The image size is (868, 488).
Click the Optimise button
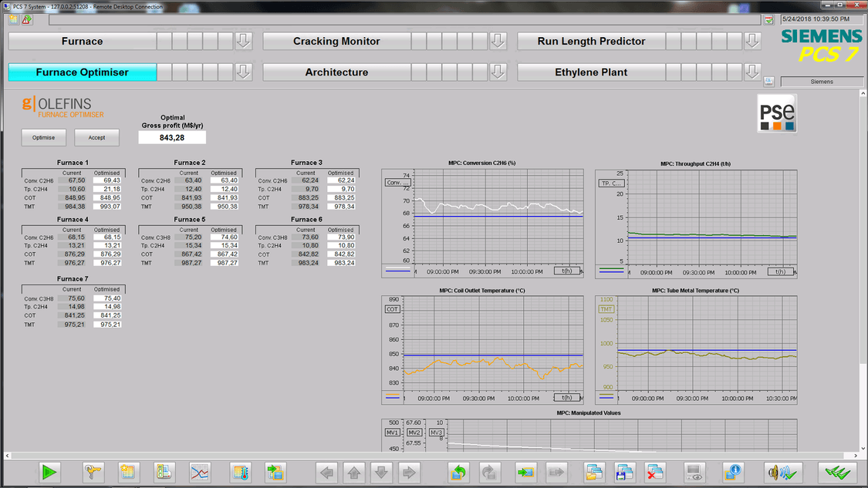coord(43,137)
